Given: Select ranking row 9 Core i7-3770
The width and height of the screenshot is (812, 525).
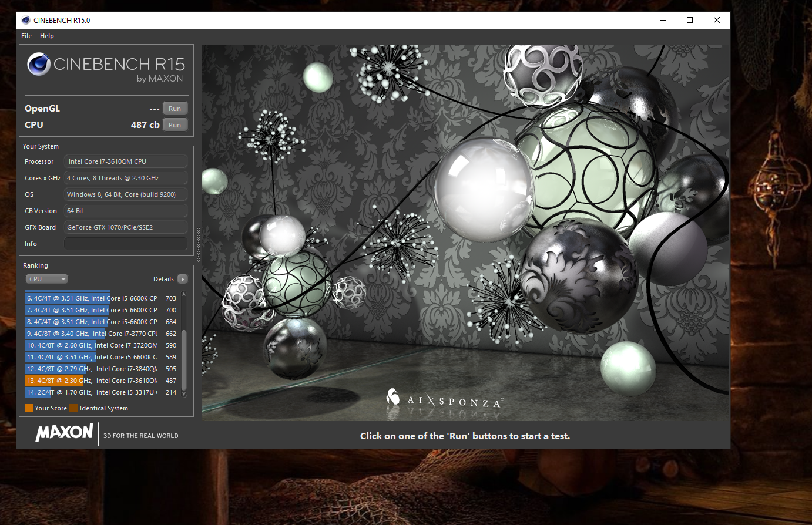Looking at the screenshot, I should click(x=102, y=334).
